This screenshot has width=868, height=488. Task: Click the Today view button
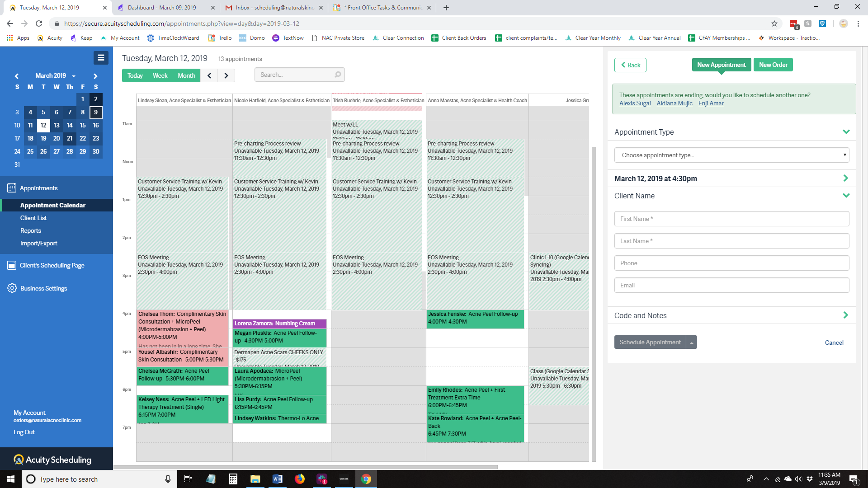pos(135,75)
